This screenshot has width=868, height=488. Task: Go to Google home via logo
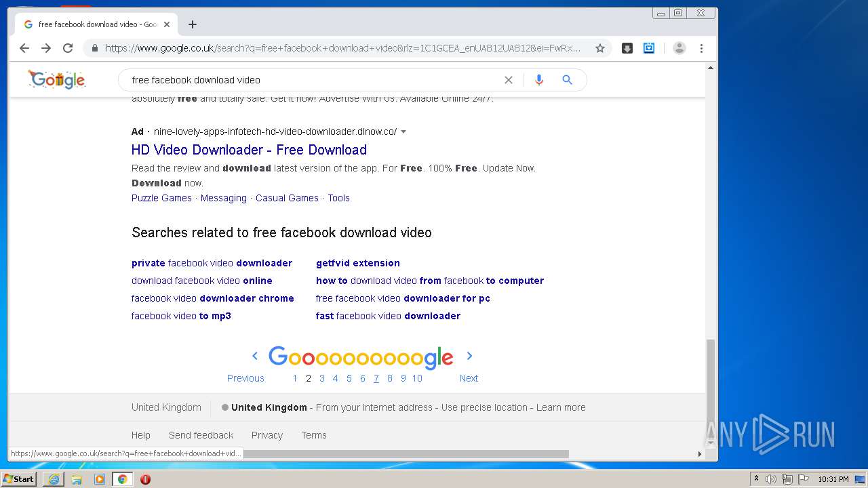tap(57, 79)
